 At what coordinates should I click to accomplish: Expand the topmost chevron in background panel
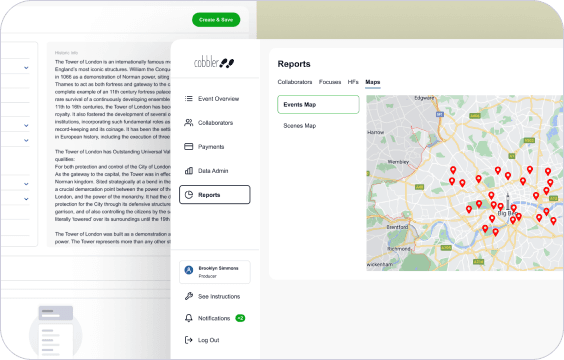26,68
